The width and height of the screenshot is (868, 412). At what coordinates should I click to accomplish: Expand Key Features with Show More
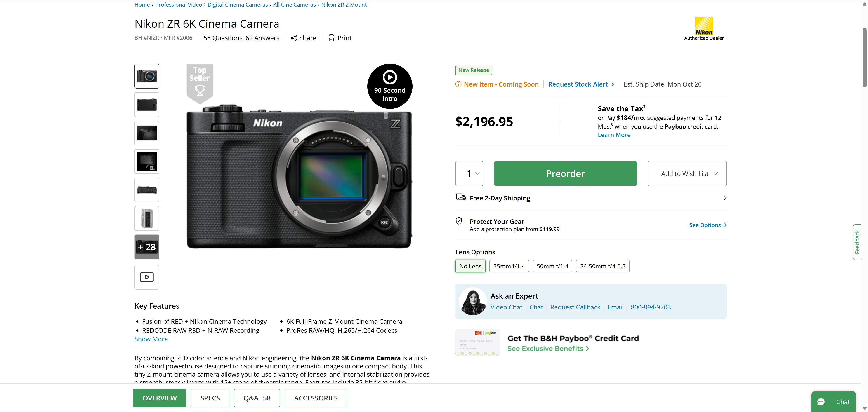(151, 339)
